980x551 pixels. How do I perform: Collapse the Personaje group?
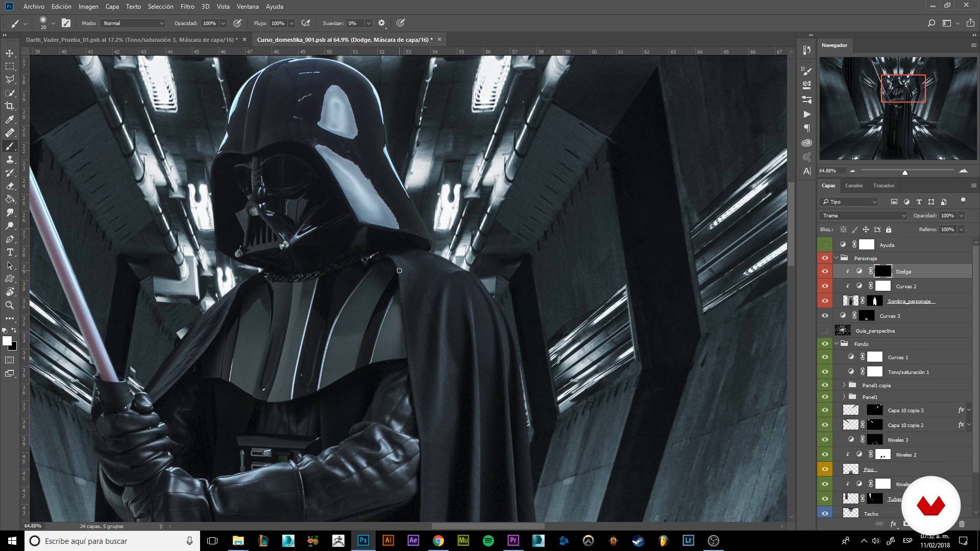click(836, 258)
